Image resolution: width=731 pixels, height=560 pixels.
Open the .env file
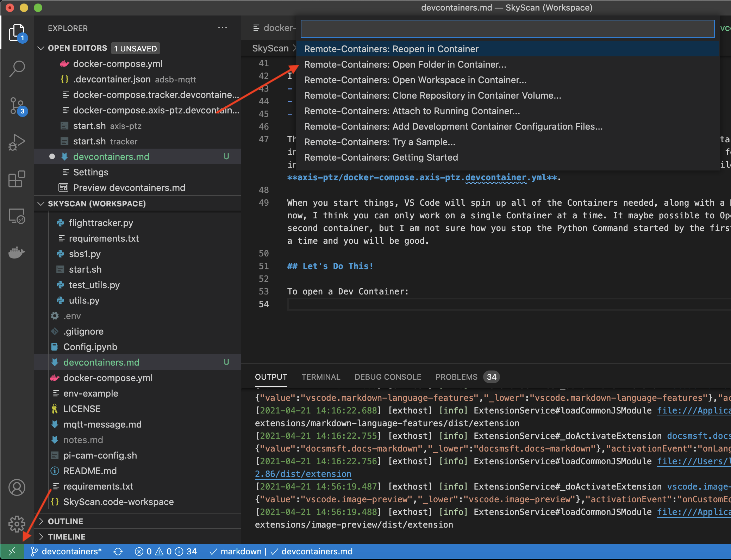coord(137,316)
